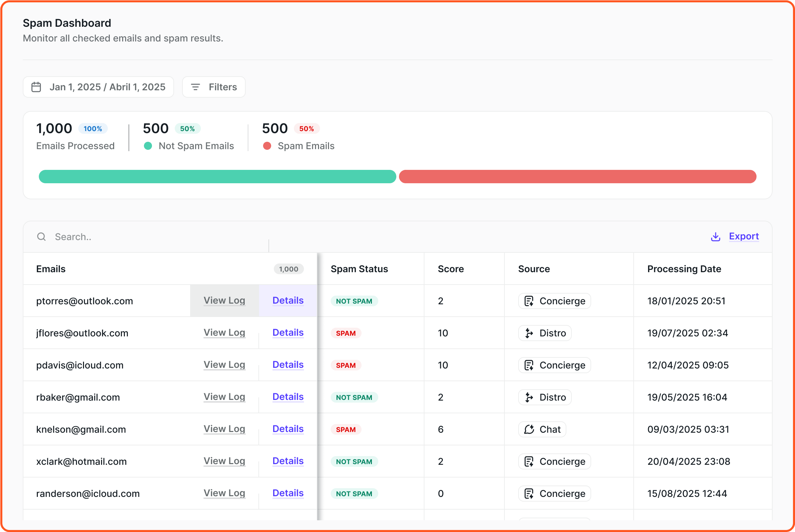795x532 pixels.
Task: View Log for randerson@icloud.com
Action: [224, 493]
